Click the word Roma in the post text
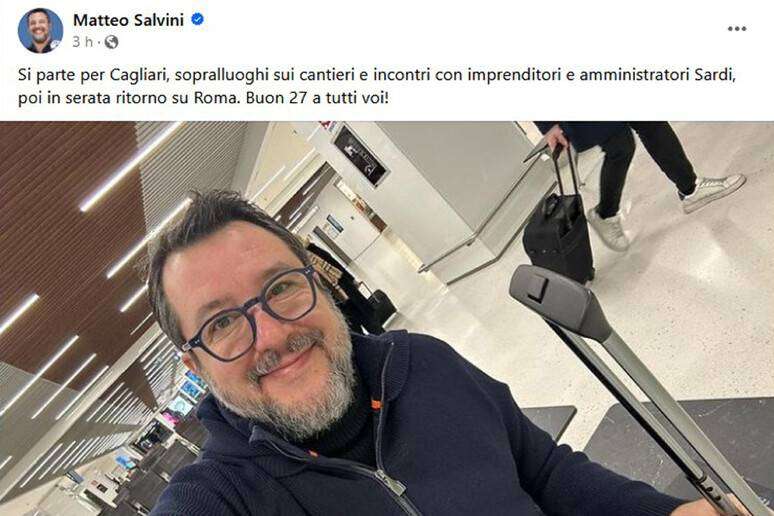774x516 pixels. tap(211, 98)
